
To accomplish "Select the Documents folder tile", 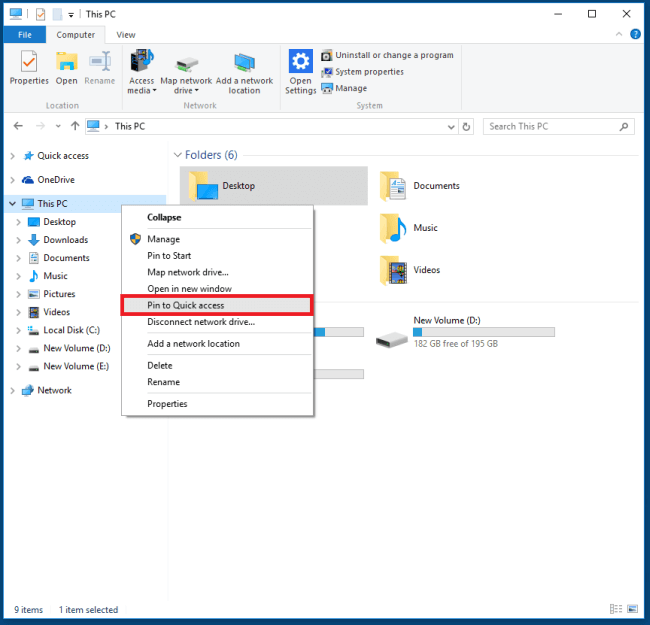I will pyautogui.click(x=420, y=186).
